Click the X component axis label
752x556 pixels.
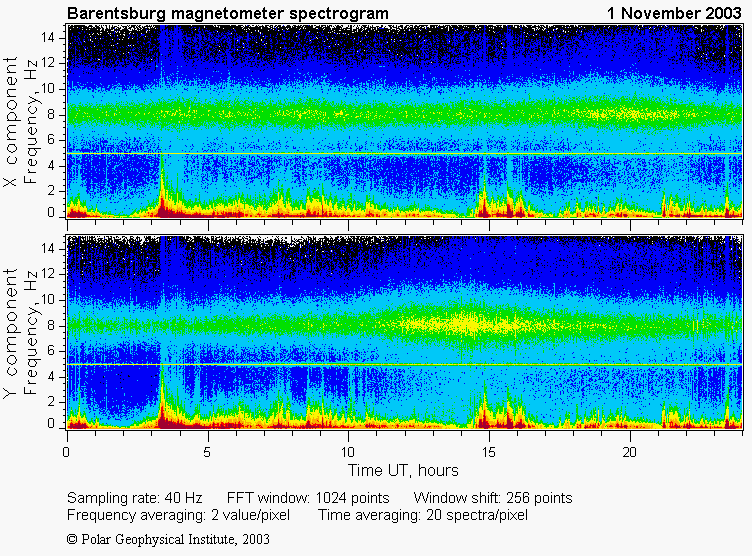(12, 124)
